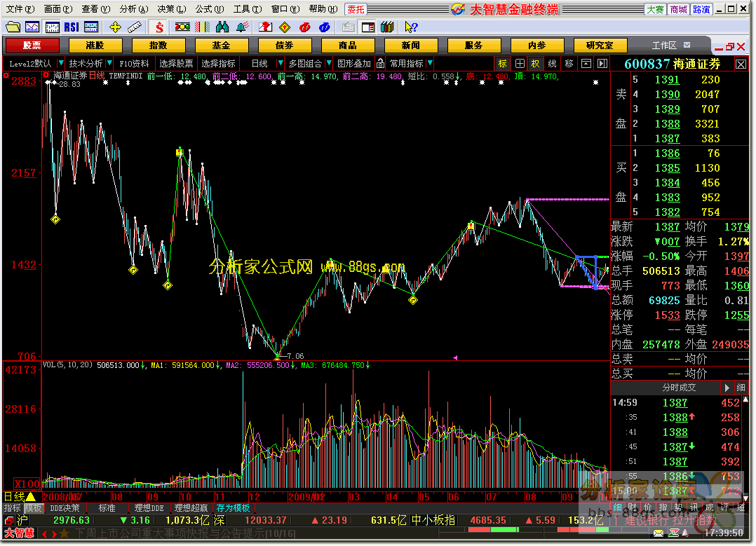Viewport: 756px width, 546px height.
Task: Click the 日线 label at chart bottom left
Action: point(15,496)
